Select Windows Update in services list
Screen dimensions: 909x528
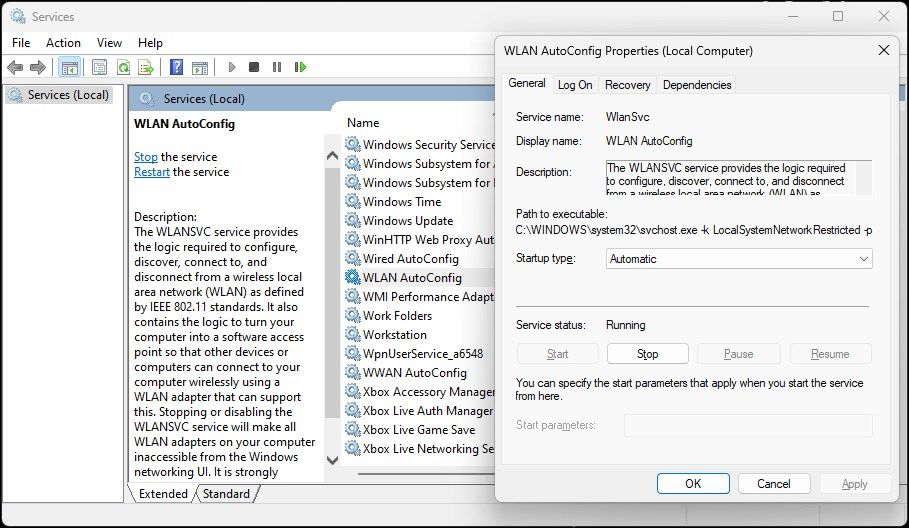[x=407, y=221]
